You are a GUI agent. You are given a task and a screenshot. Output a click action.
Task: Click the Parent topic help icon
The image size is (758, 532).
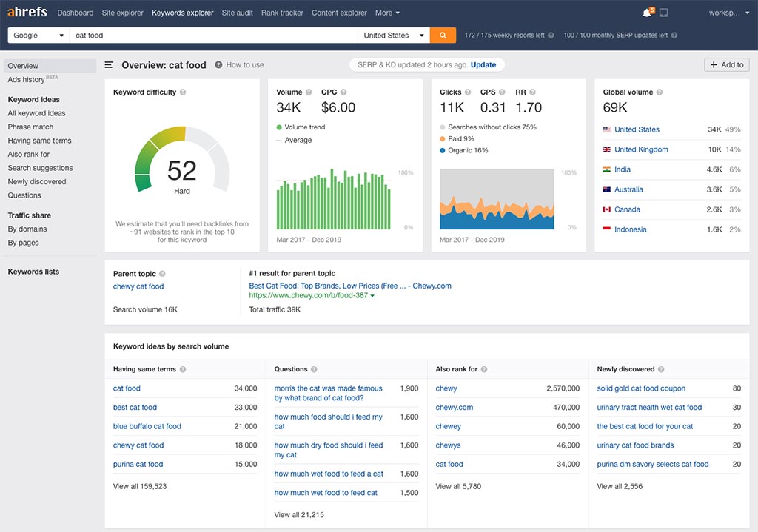(162, 274)
